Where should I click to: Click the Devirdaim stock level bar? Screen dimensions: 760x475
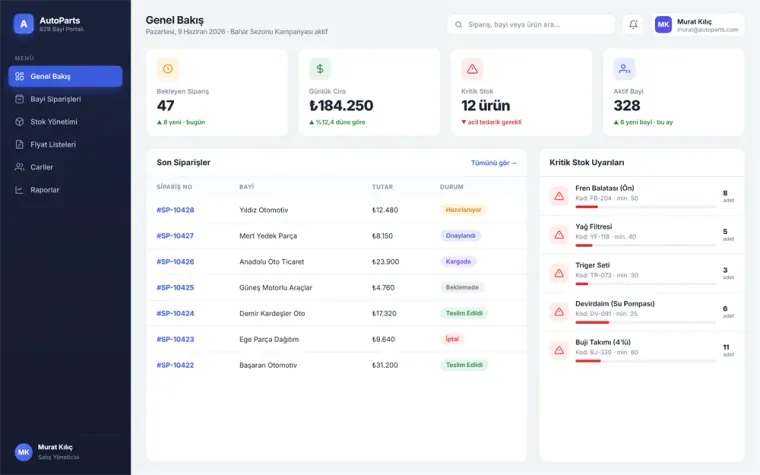[x=645, y=322]
